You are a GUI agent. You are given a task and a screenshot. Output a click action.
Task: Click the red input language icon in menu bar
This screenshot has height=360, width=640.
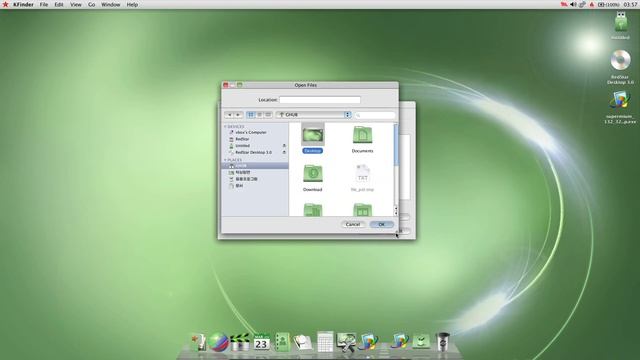coord(564,4)
